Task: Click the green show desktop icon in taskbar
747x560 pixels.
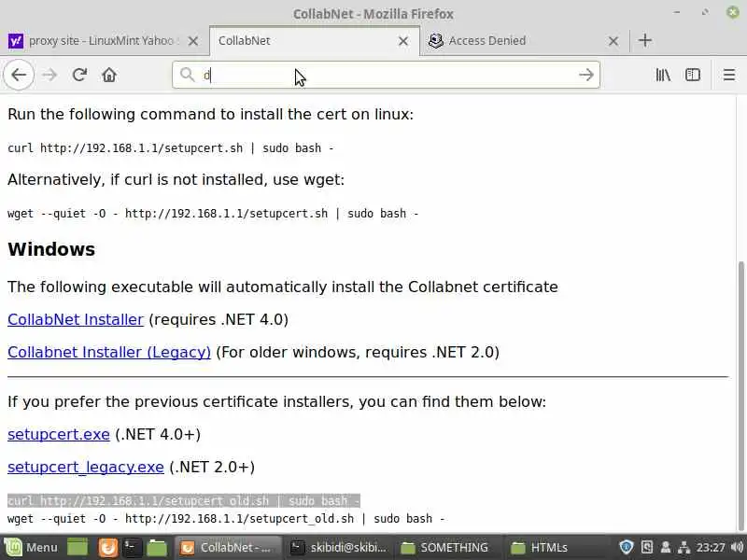Action: point(78,547)
